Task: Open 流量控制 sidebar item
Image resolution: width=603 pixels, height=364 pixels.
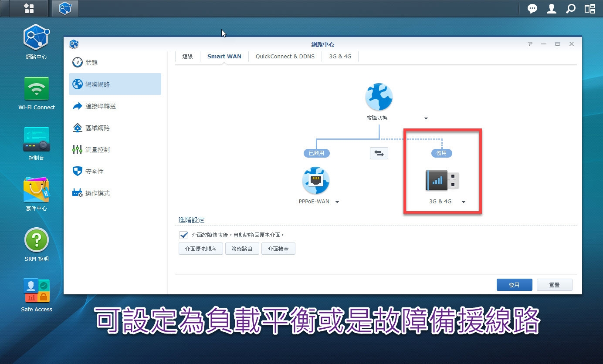Action: pyautogui.click(x=115, y=149)
